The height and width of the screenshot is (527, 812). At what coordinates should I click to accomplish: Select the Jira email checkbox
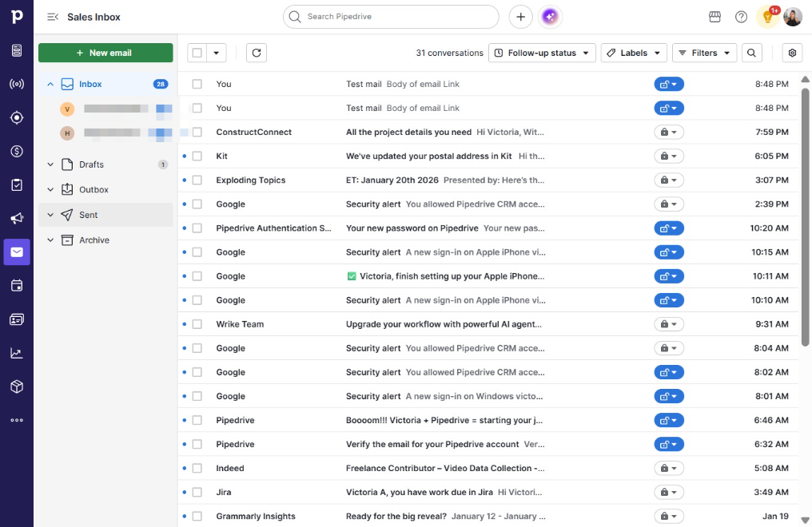197,492
